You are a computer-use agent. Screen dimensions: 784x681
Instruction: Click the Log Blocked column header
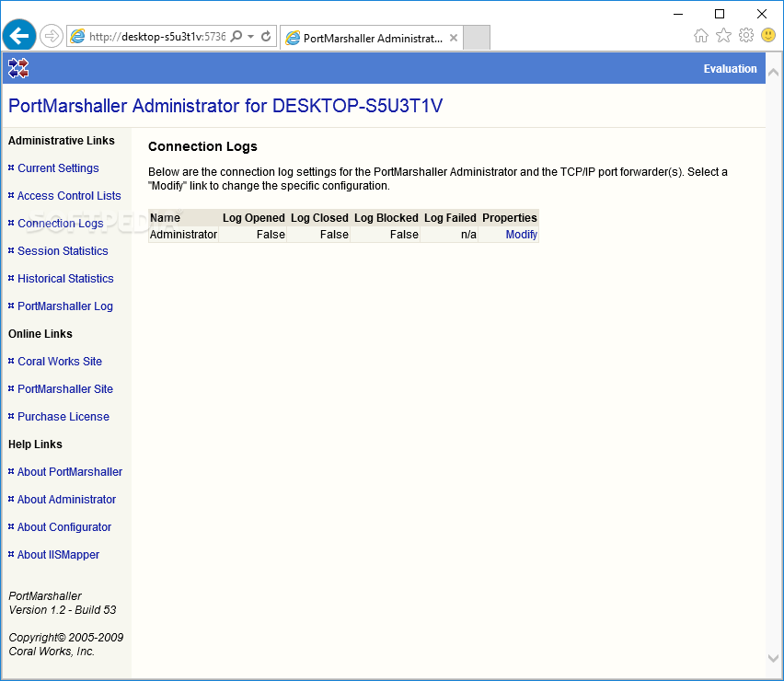tap(386, 218)
